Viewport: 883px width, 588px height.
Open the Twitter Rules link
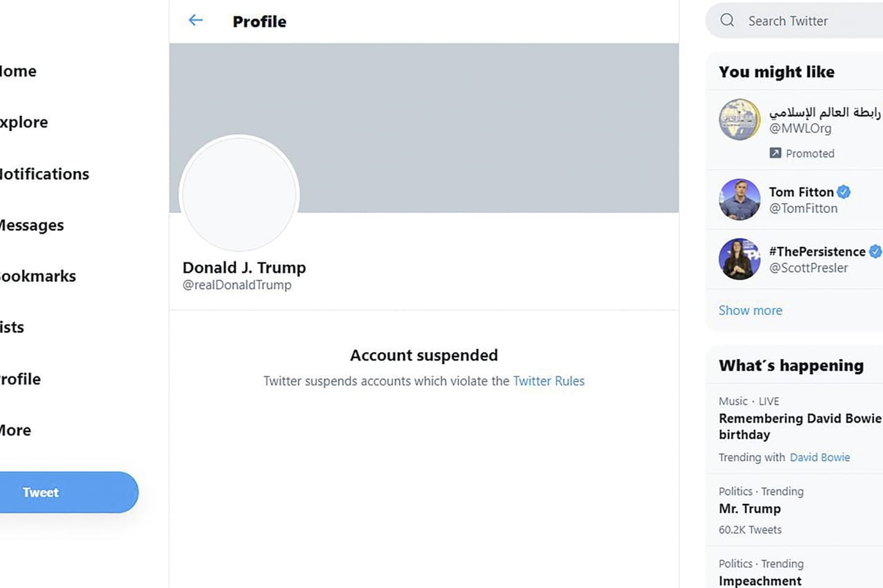coord(548,381)
